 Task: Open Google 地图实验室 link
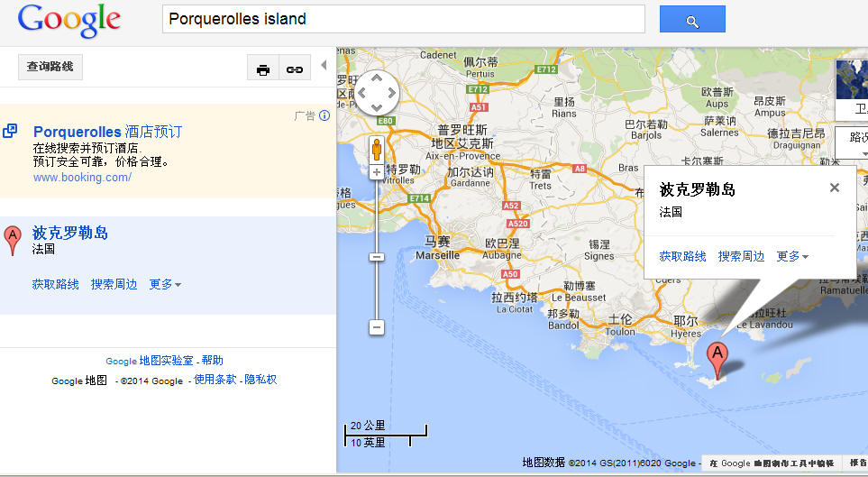point(150,361)
